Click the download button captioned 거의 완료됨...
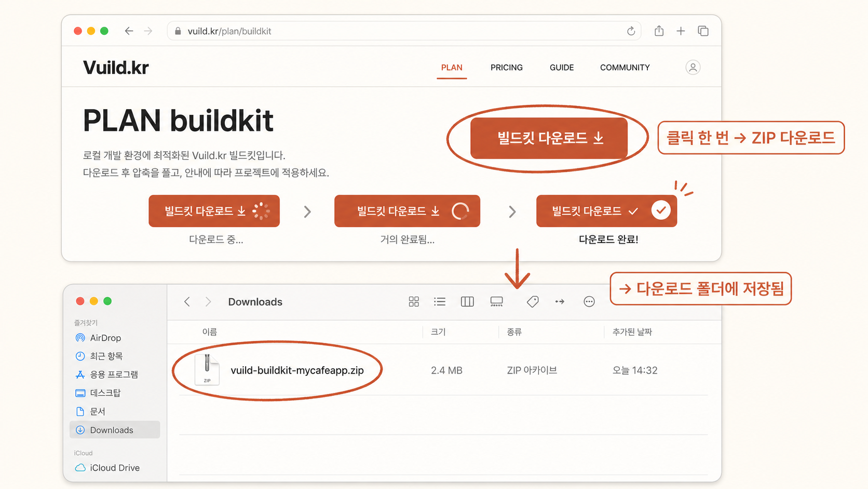This screenshot has width=868, height=489. pos(407,211)
